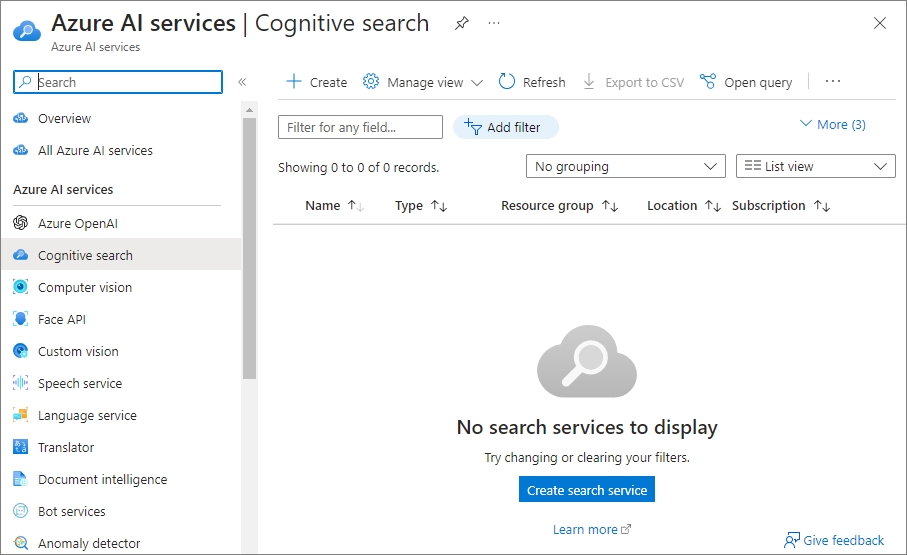Click the sidebar scrollbar up arrow
Viewport: 907px width, 555px height.
[249, 110]
